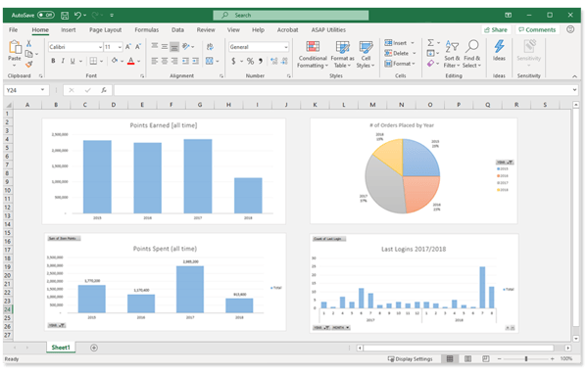The height and width of the screenshot is (375, 588).
Task: Click the Undo arrow icon
Action: click(77, 15)
